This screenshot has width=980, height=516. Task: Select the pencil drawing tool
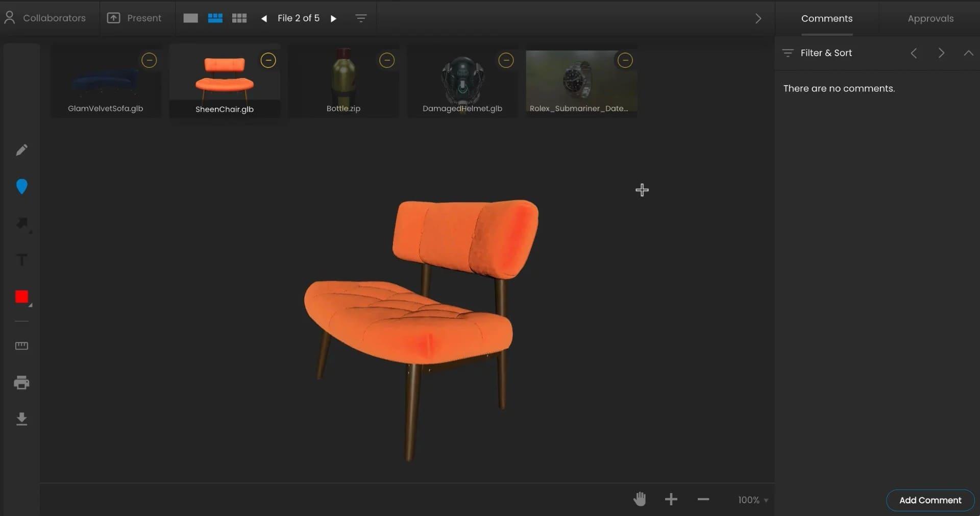click(21, 150)
